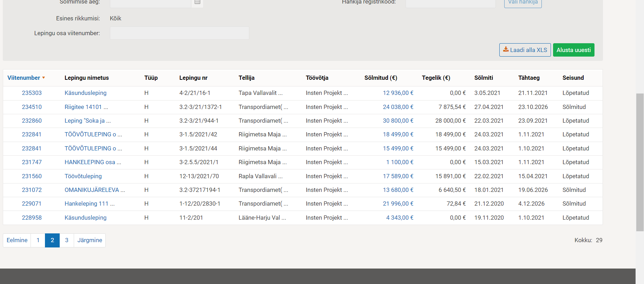
Task: Open the OMANIKUJÄRELEVA contract link
Action: coord(95,190)
